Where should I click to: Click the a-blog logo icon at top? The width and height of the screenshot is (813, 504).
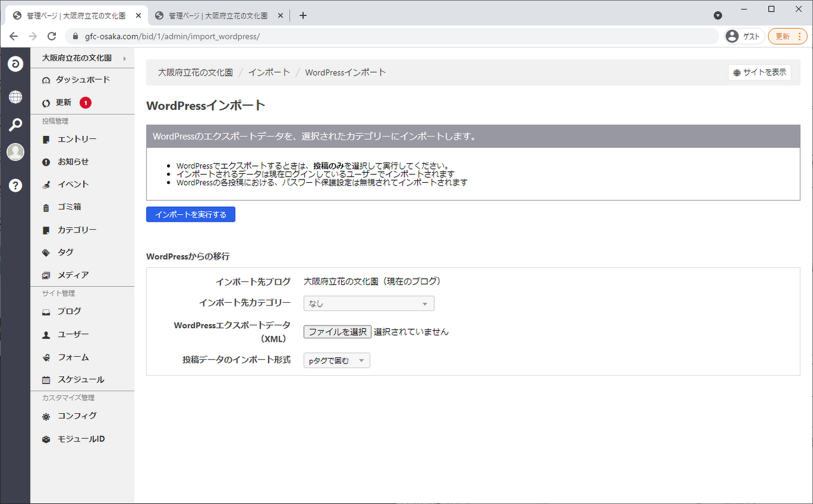pyautogui.click(x=15, y=63)
